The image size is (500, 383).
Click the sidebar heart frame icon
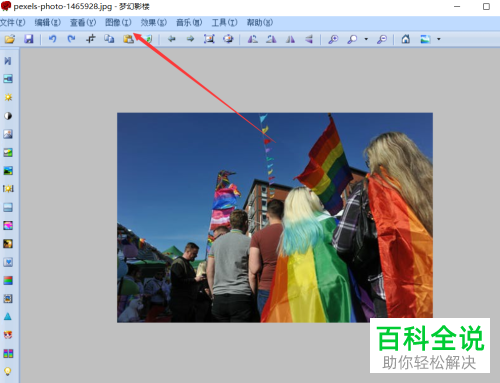point(8,262)
